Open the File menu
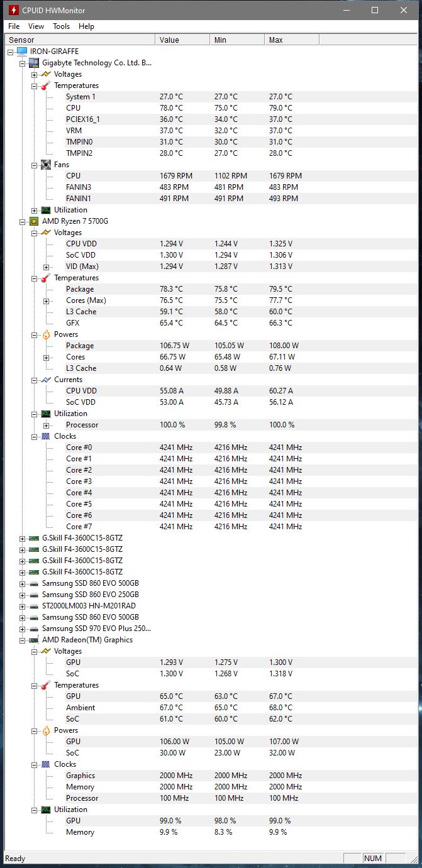Viewport: 422px width, 868px height. tap(14, 26)
